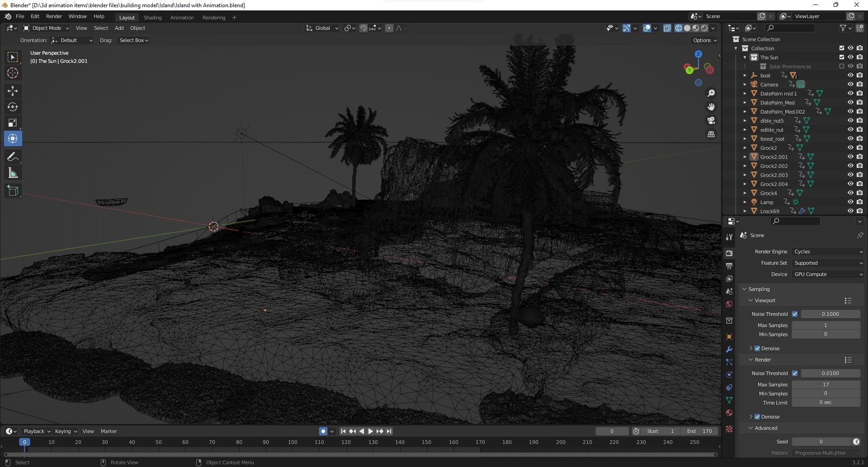Open the Render Engine dropdown
Image resolution: width=868 pixels, height=467 pixels.
pyautogui.click(x=828, y=252)
